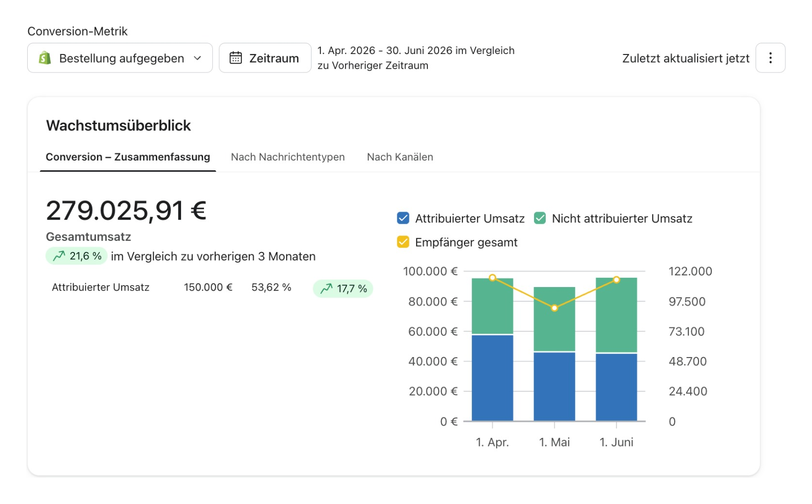Select the yellow line point over May
The height and width of the screenshot is (504, 812).
click(x=554, y=308)
